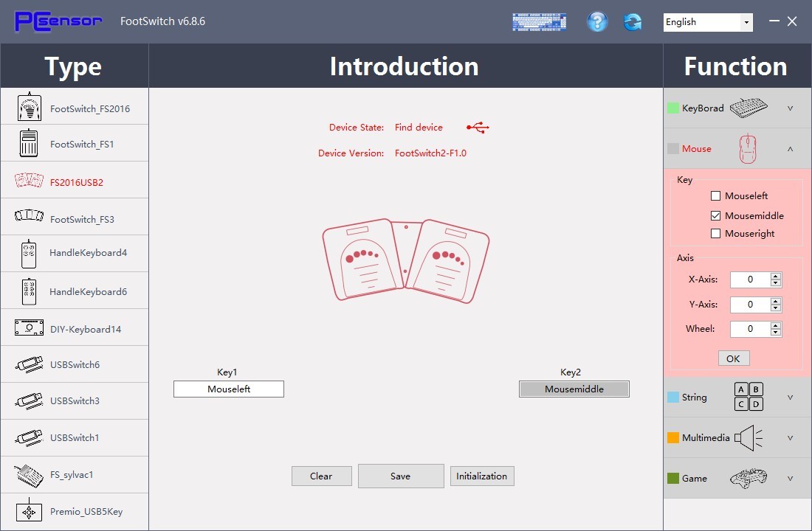
Task: Click the Save button
Action: click(401, 476)
